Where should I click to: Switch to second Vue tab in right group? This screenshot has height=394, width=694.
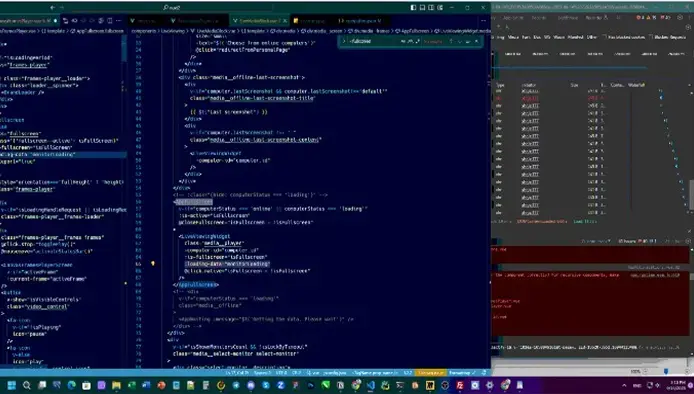coord(197,21)
